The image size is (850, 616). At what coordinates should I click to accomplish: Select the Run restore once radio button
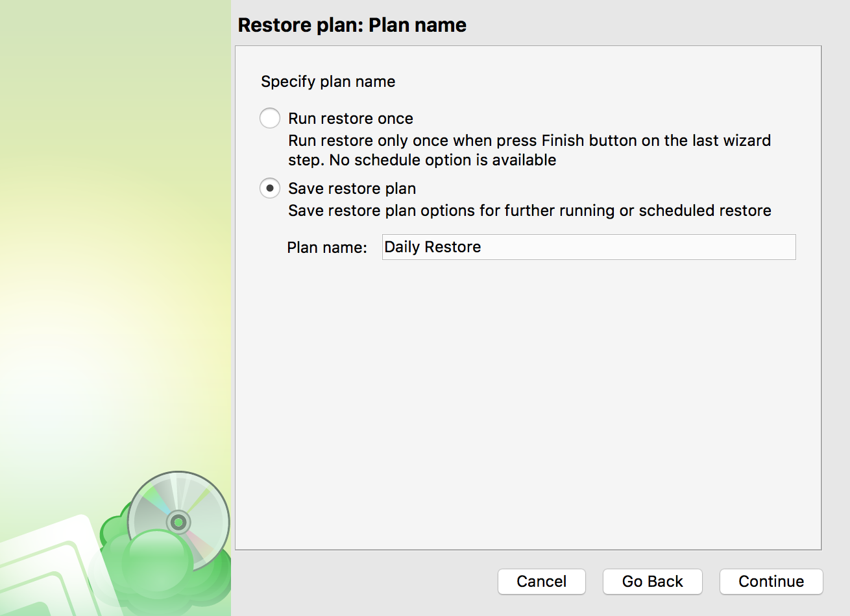tap(270, 119)
